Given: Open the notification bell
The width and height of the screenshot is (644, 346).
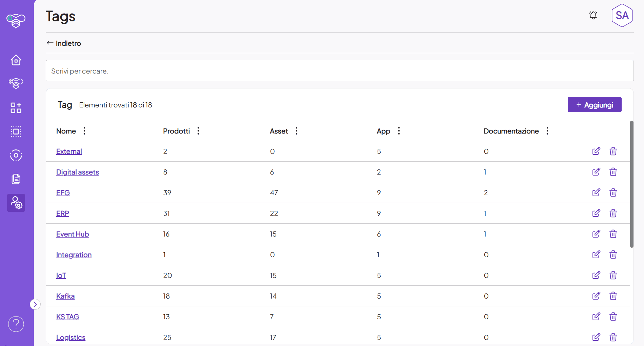Looking at the screenshot, I should [593, 15].
